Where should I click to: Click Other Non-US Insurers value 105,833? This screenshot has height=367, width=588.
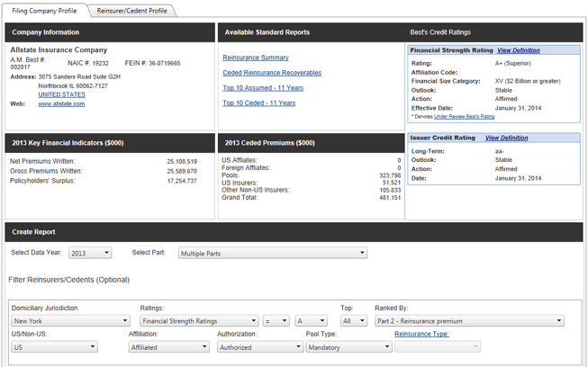[x=390, y=190]
